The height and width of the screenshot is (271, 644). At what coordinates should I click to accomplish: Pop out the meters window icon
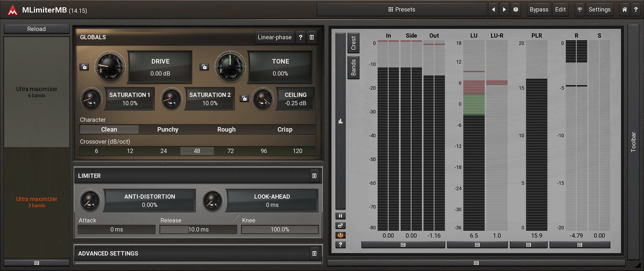click(x=340, y=226)
